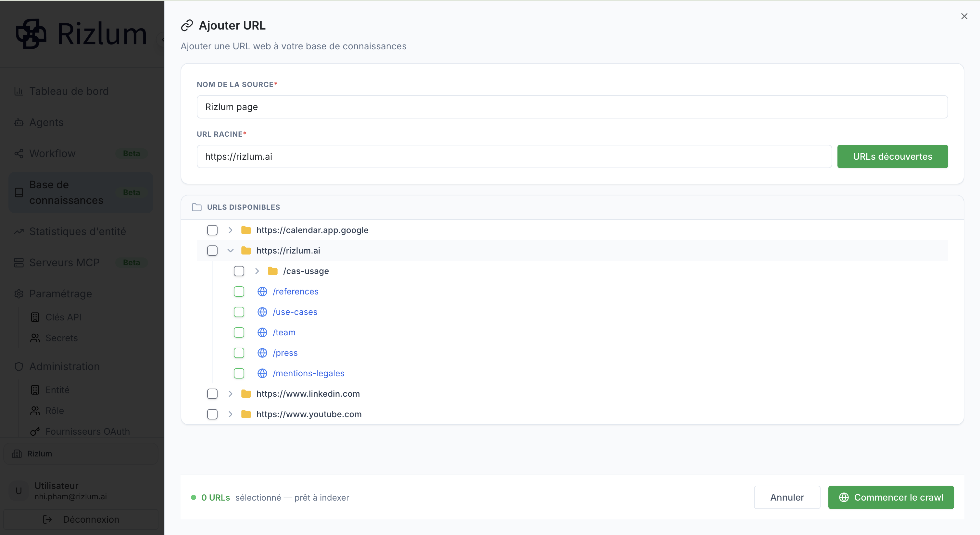
Task: Expand the www.linkedin.com tree node
Action: [x=230, y=394]
